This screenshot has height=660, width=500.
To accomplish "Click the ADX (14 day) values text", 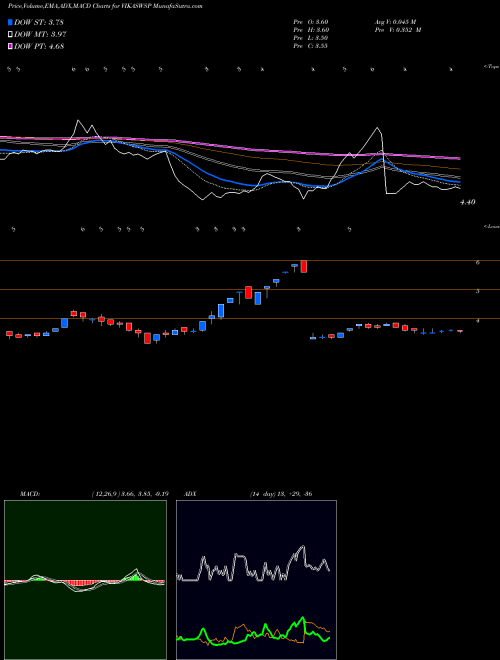I will click(x=281, y=494).
